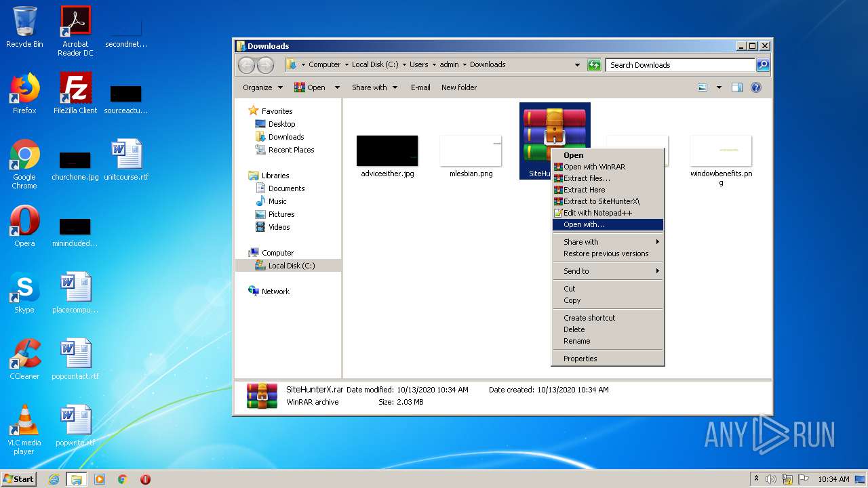The image size is (868, 488).
Task: Click Chrome icon in the taskbar
Action: 123,479
